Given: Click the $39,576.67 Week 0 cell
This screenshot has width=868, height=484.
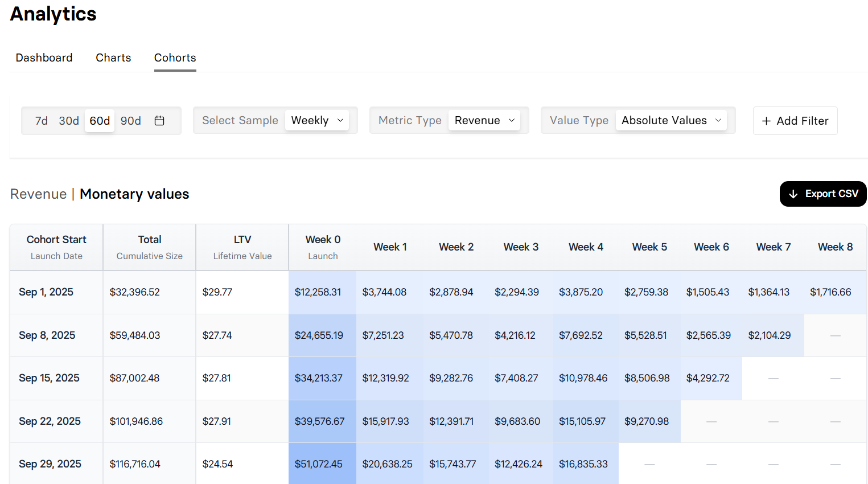Looking at the screenshot, I should 323,421.
